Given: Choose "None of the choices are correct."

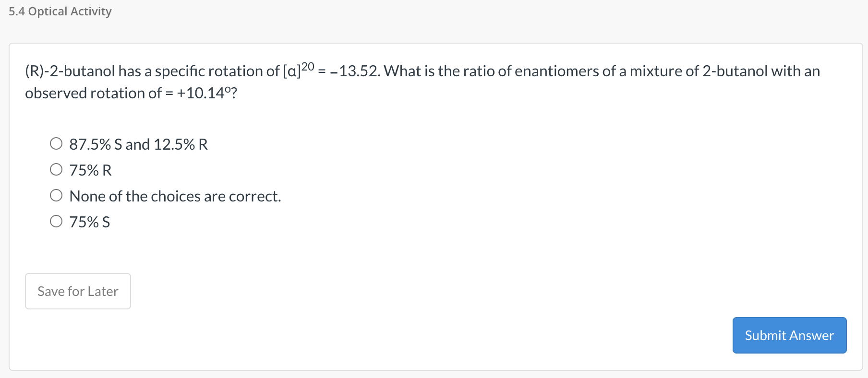Looking at the screenshot, I should (56, 194).
